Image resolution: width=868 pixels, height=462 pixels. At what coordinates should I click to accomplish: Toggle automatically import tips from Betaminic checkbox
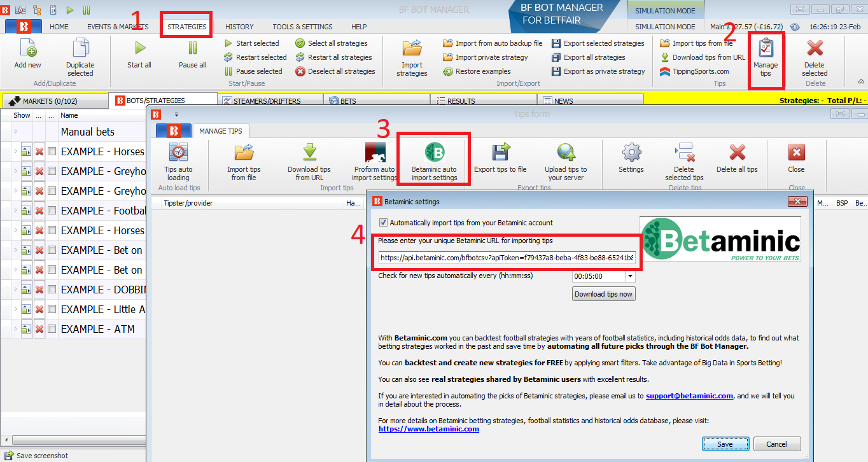point(383,223)
